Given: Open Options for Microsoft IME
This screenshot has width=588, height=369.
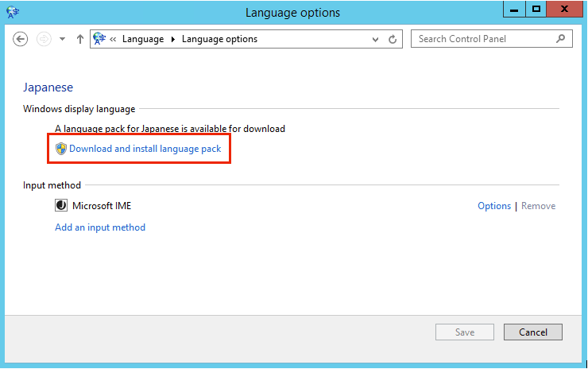Looking at the screenshot, I should (x=494, y=206).
